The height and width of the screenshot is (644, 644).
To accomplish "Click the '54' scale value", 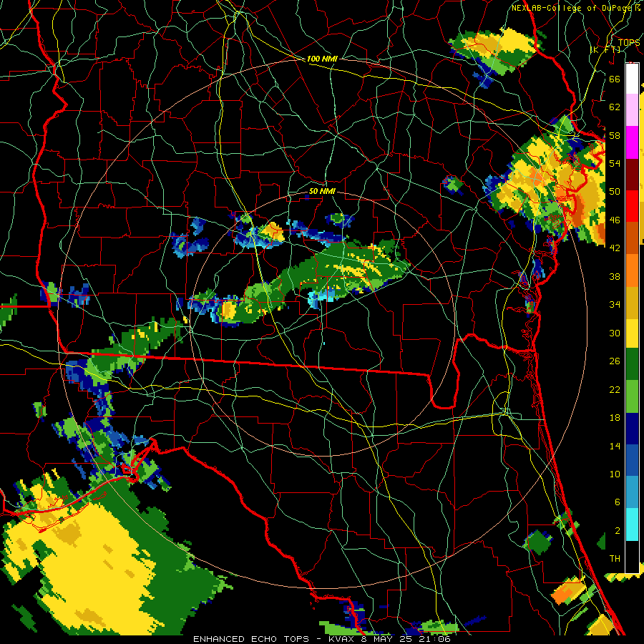I will tap(615, 163).
